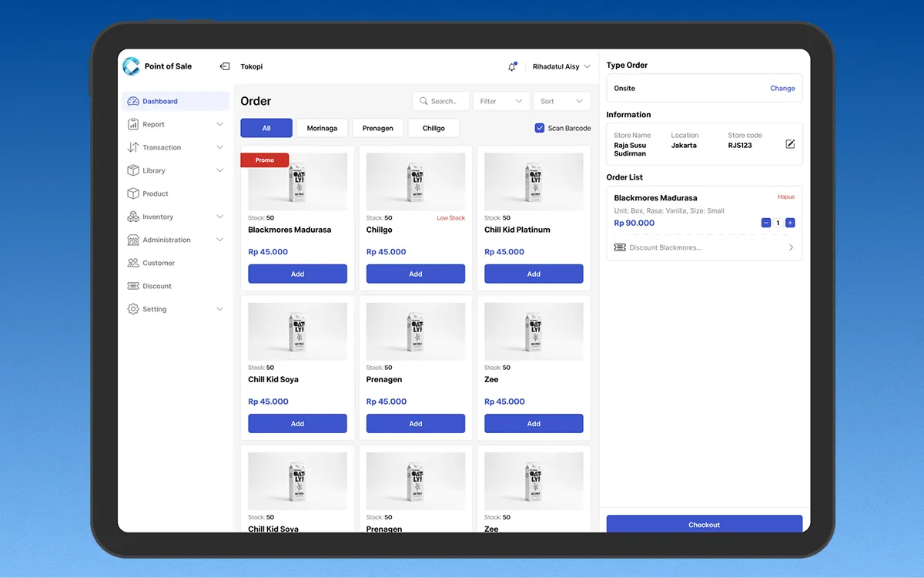Open Customer in the sidebar

175,263
